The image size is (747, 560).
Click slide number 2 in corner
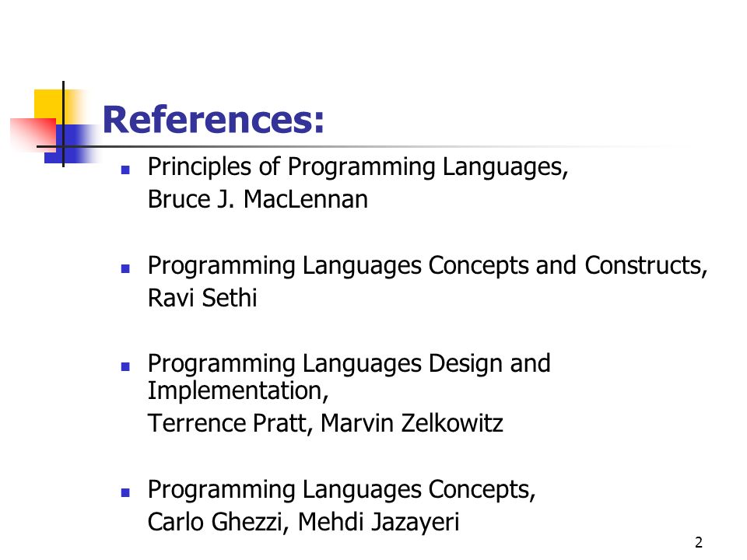coord(699,542)
